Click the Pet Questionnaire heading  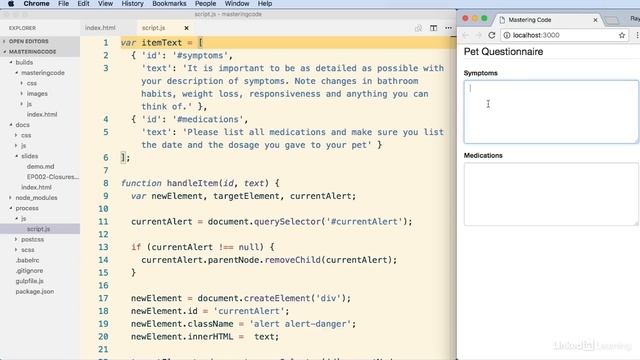[x=503, y=52]
